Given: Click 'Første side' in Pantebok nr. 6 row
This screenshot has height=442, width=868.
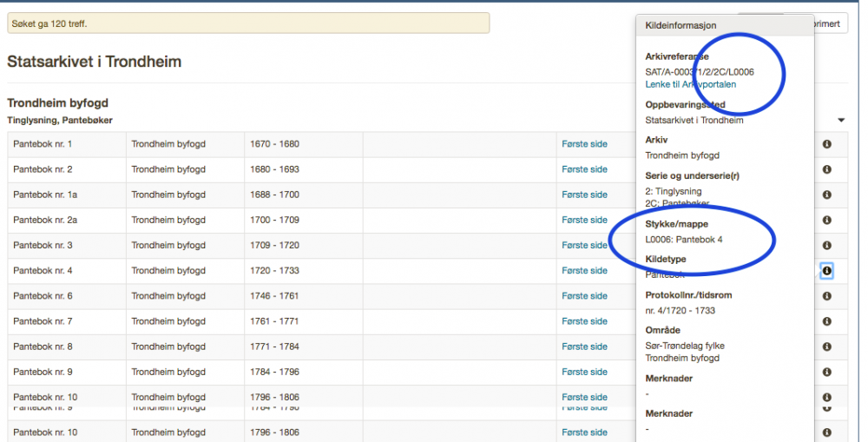Looking at the screenshot, I should coord(584,296).
